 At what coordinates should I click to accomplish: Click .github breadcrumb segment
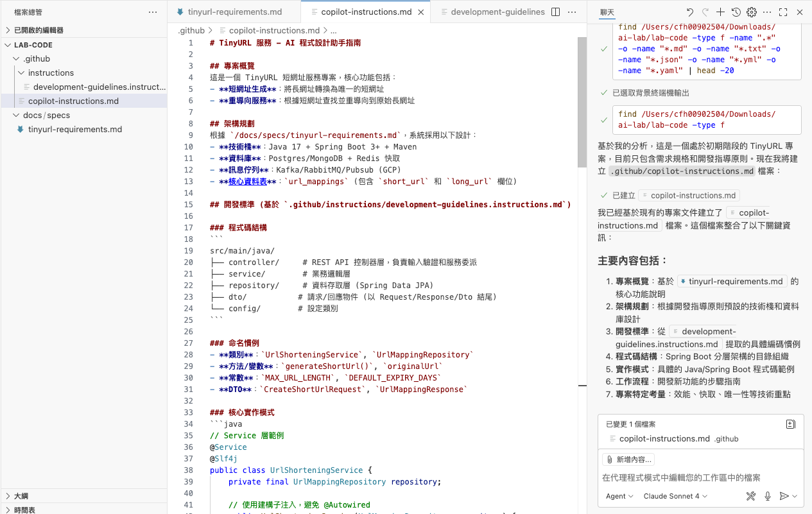click(x=191, y=30)
